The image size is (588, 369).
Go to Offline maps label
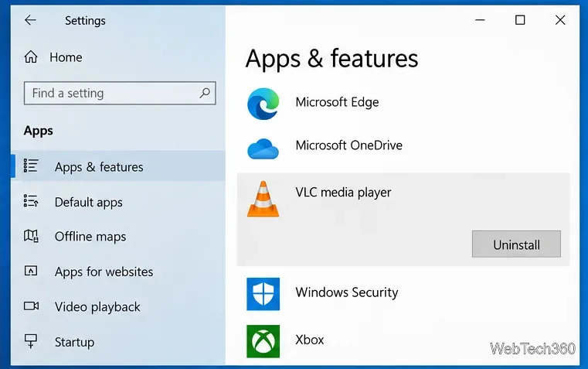[90, 237]
